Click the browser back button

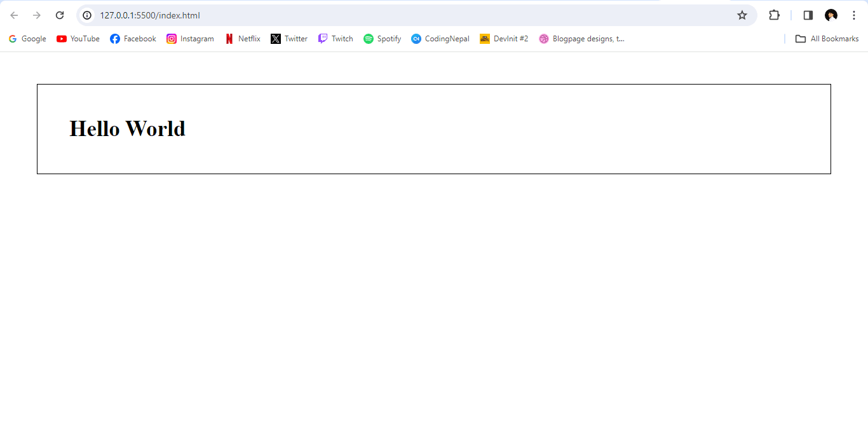[13, 15]
